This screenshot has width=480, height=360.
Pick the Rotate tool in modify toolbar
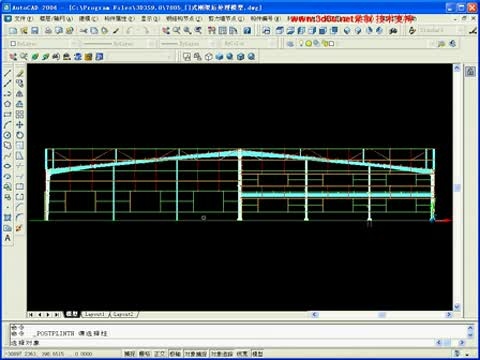point(20,135)
